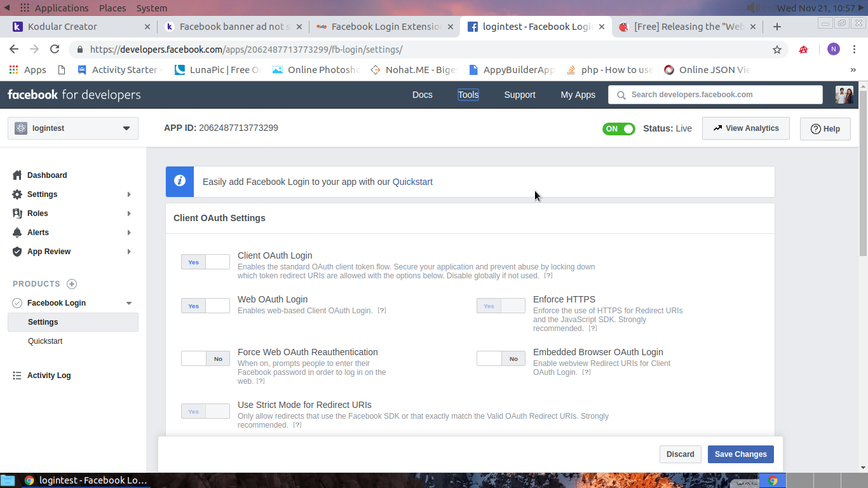Open the logintest app selector dropdown
The image size is (868, 488).
[x=73, y=128]
